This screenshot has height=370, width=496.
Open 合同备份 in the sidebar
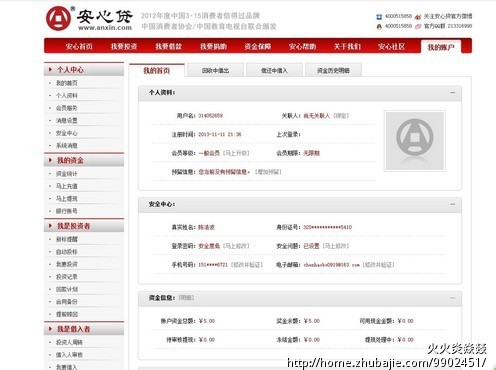pos(67,302)
